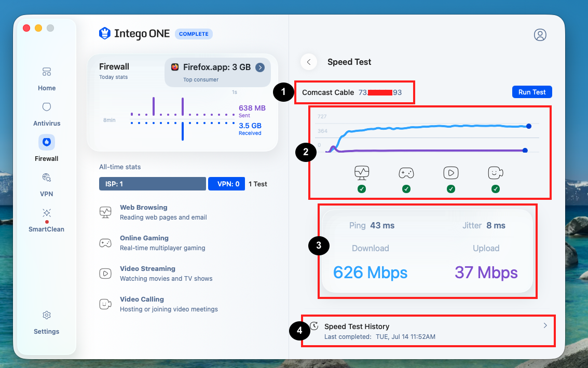588x368 pixels.
Task: Click the Comcast Cable provider name
Action: tap(328, 92)
